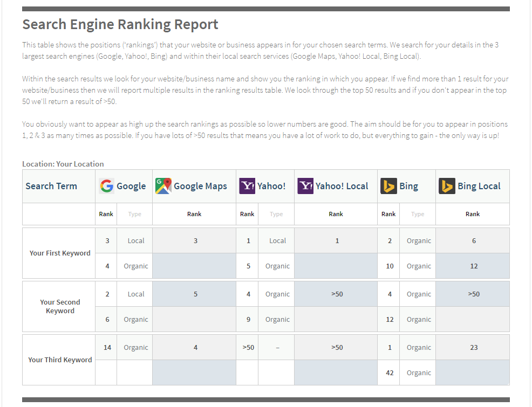The width and height of the screenshot is (532, 407).
Task: Click Google type Local for First Keyword
Action: coord(136,241)
